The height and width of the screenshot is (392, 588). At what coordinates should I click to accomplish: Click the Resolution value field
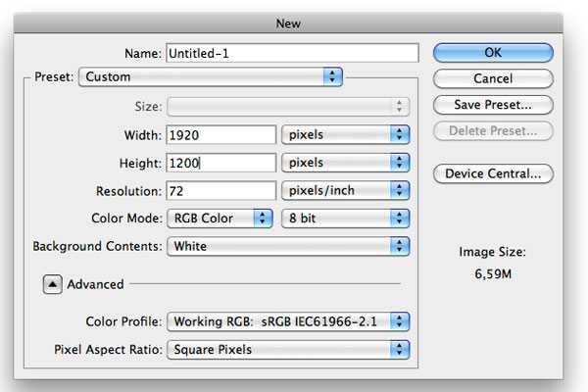pyautogui.click(x=220, y=190)
